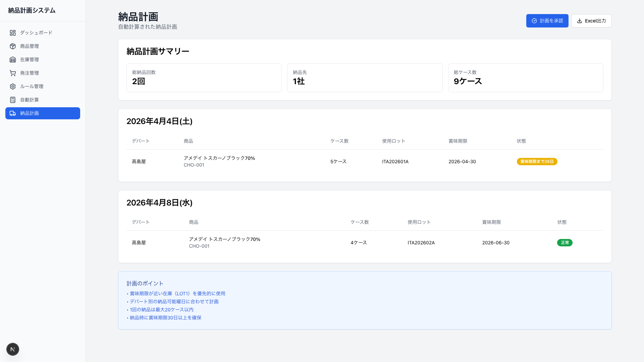This screenshot has height=362, width=644.
Task: Click the checkmark icon in 計画を承認 button
Action: [534, 21]
